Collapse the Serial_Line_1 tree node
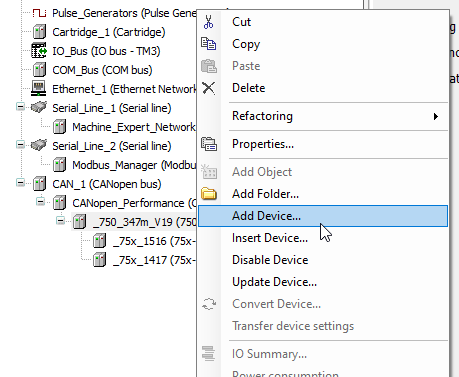This screenshot has height=377, width=459. coord(21,107)
